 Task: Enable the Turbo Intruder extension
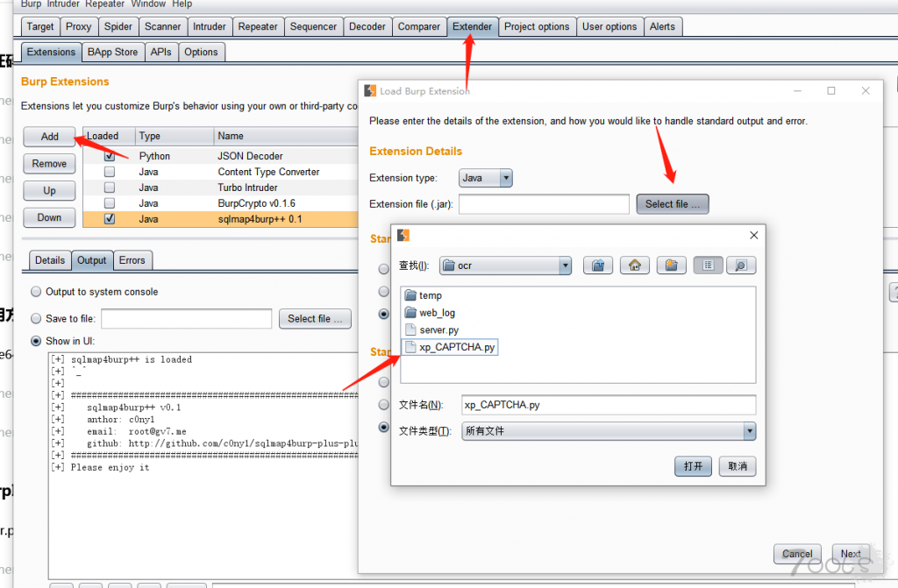[110, 188]
